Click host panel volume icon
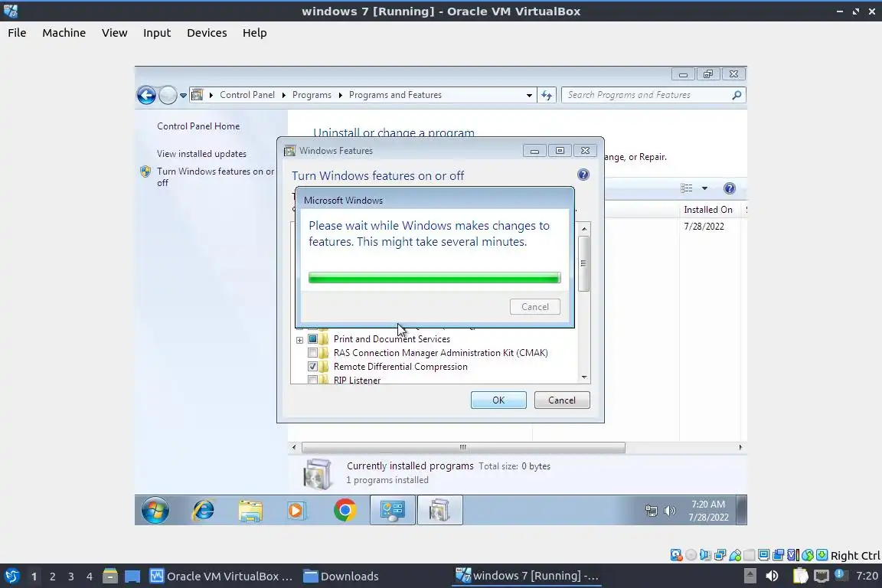 (773, 576)
